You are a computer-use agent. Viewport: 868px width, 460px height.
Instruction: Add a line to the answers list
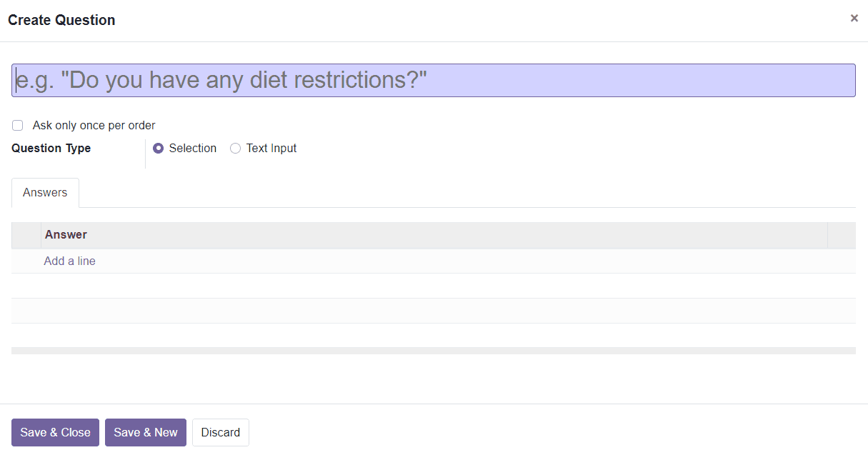coord(69,261)
